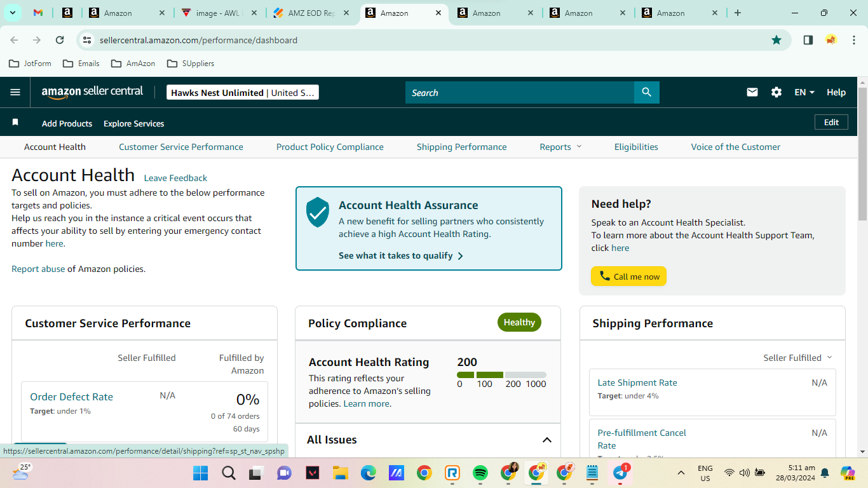Screen dimensions: 868x488
Task: Click the Account Health Rating progress bar
Action: coord(501,375)
